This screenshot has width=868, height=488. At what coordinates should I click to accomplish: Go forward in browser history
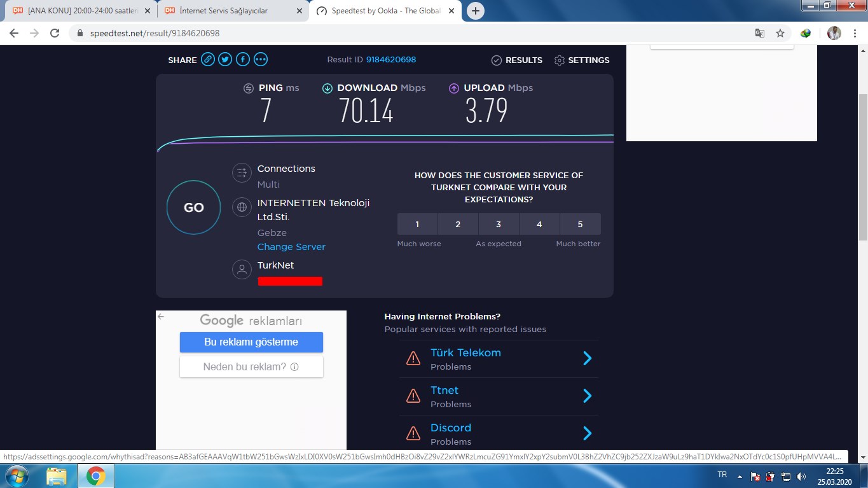[34, 33]
